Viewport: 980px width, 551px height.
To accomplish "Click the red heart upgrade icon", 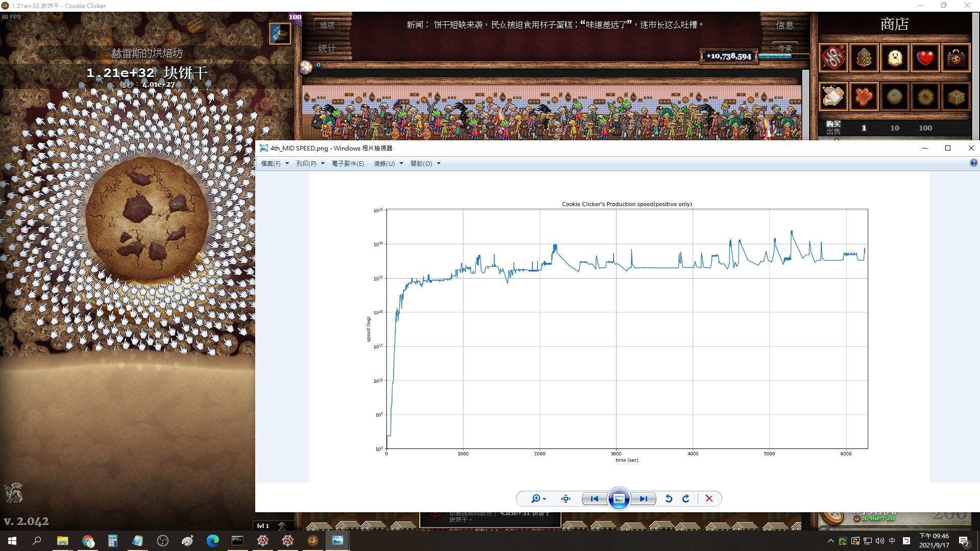I will [x=925, y=58].
